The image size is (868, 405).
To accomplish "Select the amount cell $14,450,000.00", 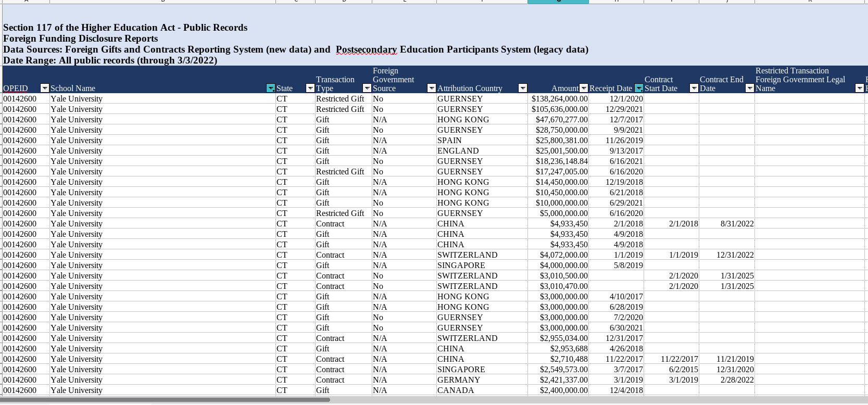I will [x=558, y=182].
